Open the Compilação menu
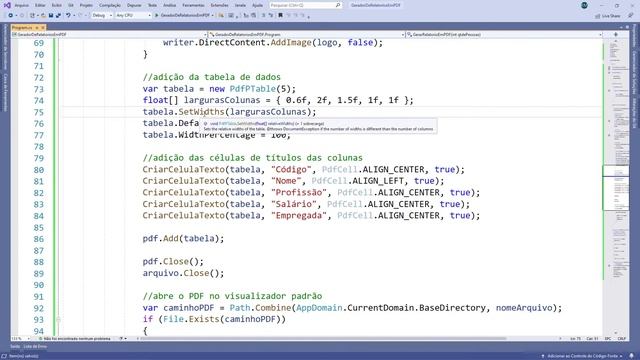 click(110, 5)
